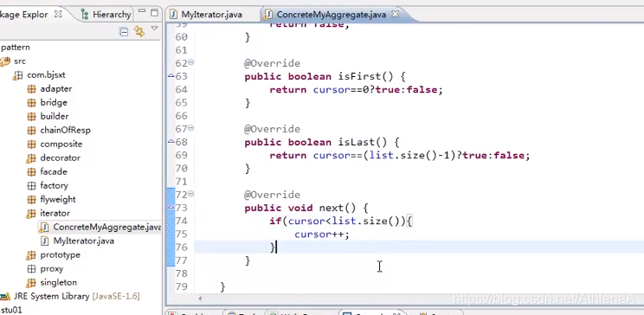644x315 pixels.
Task: Click the adapter package icon
Action: coord(32,89)
